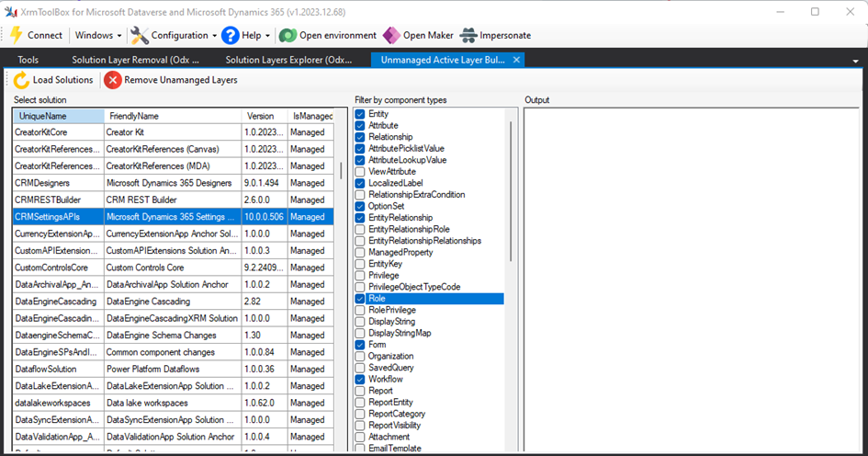Select the CRMDesigners solution row
This screenshot has height=456, width=868.
click(x=174, y=183)
